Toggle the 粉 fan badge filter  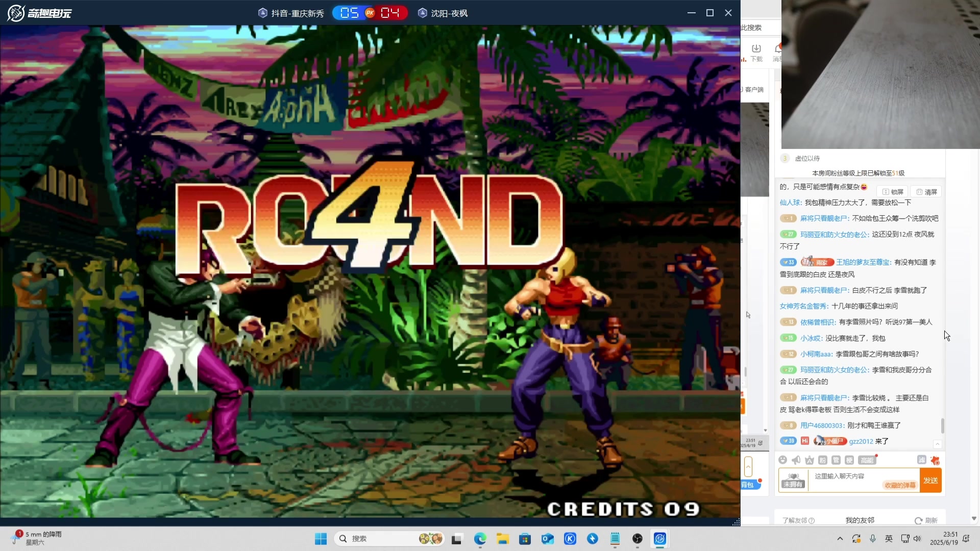(823, 460)
